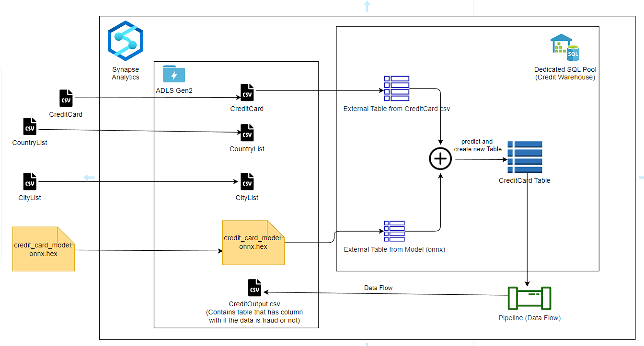Click the ADLS Gen2 label
The image size is (644, 346).
click(x=174, y=90)
